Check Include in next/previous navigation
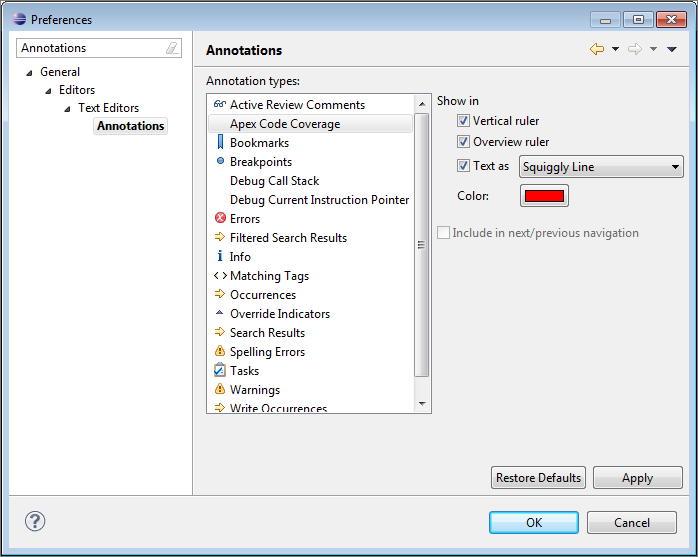 pos(443,232)
